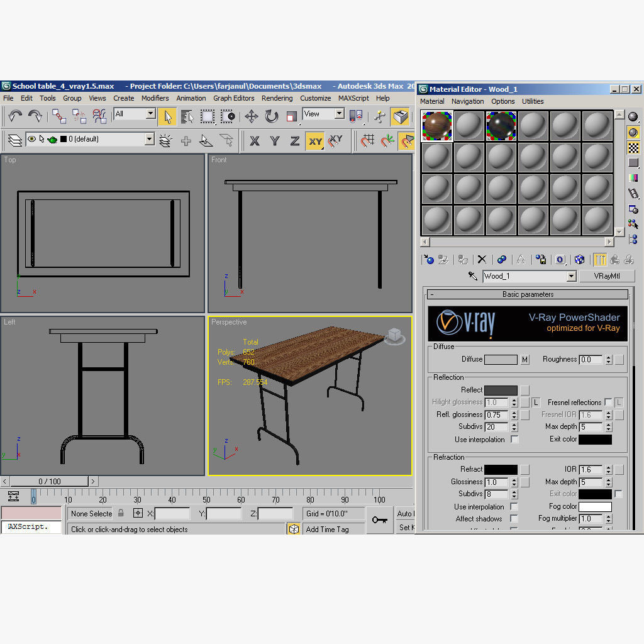644x644 pixels.
Task: Click the Mirror tool icon
Action: (356, 116)
